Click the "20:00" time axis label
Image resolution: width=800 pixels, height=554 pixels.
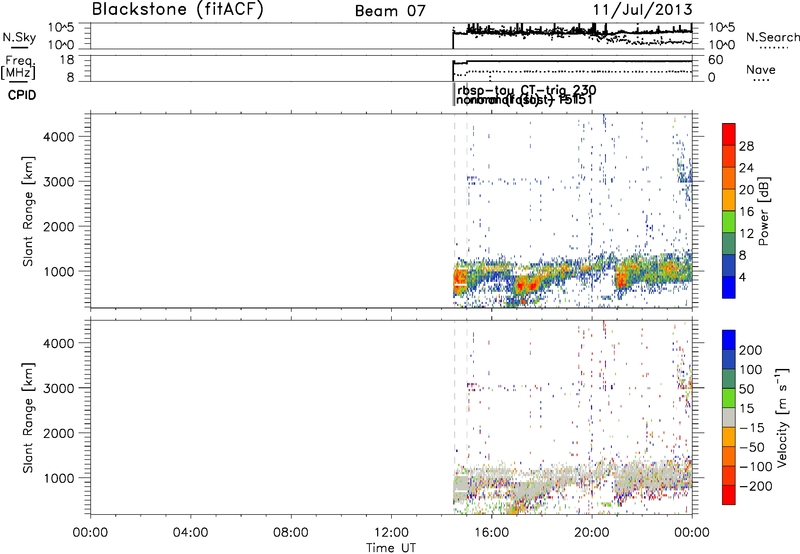[592, 533]
